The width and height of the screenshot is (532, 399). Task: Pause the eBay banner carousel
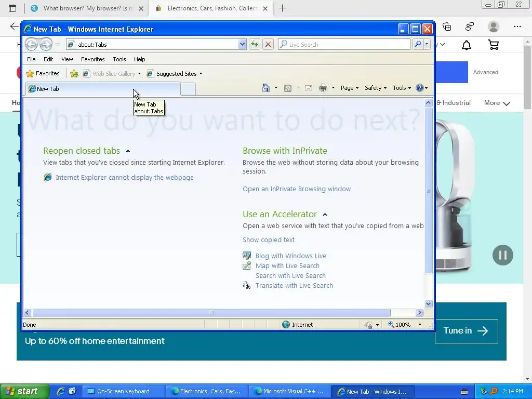click(502, 255)
